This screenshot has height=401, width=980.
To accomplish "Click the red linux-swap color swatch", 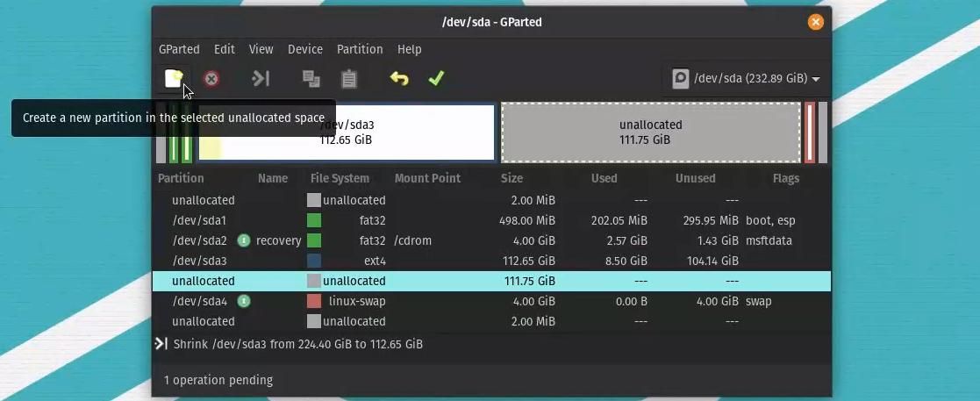I will [314, 301].
